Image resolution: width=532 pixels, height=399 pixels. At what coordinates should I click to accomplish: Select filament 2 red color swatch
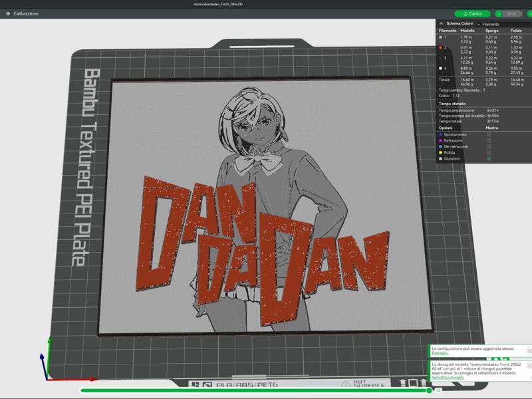(x=440, y=47)
